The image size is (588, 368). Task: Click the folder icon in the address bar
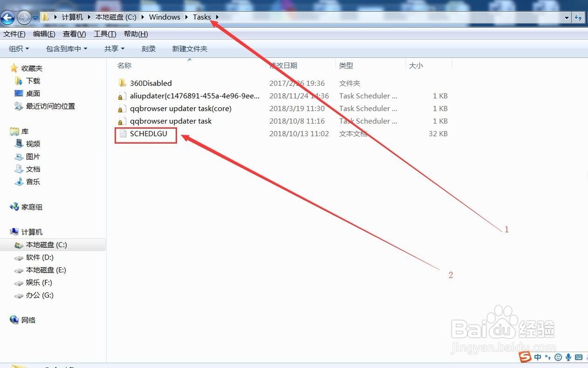click(x=45, y=17)
